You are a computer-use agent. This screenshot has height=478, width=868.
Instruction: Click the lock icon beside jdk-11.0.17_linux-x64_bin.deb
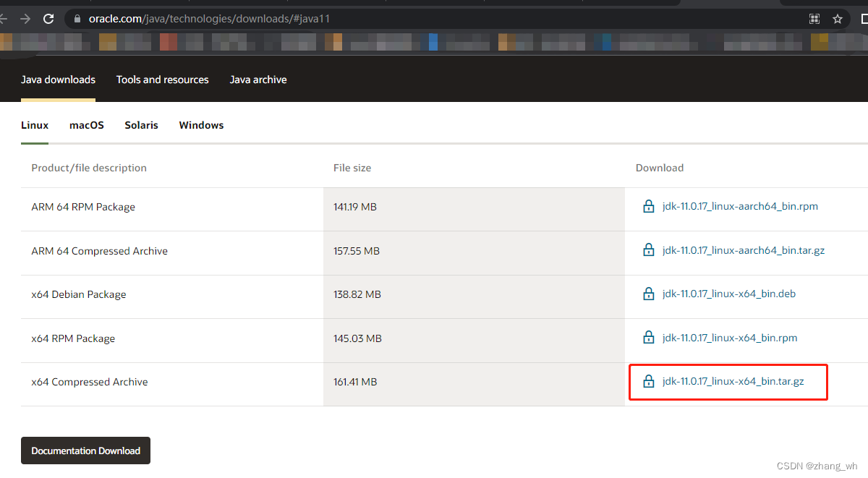click(x=648, y=293)
